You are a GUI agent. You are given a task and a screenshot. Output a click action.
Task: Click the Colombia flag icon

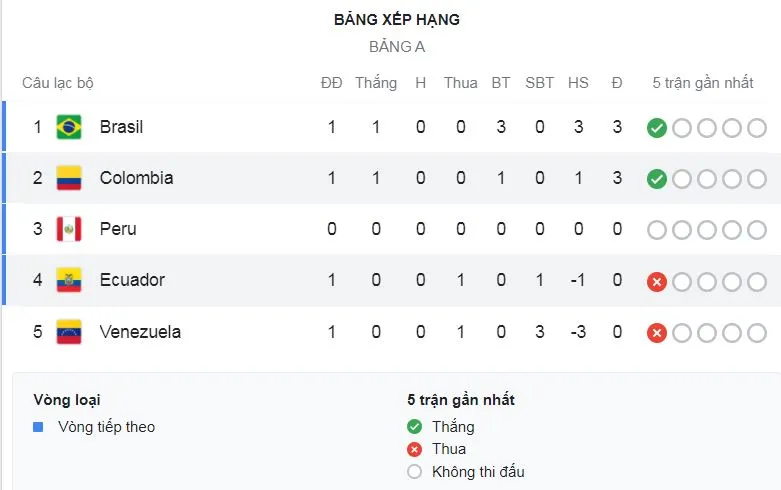[x=69, y=178]
